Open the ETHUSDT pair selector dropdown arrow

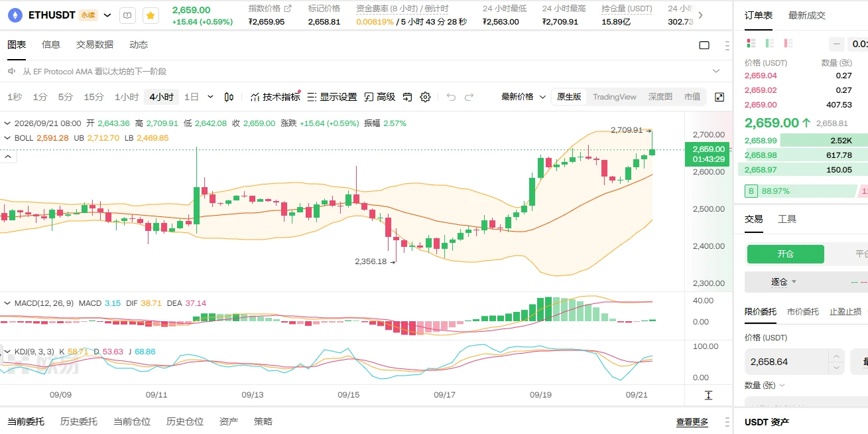tap(107, 15)
